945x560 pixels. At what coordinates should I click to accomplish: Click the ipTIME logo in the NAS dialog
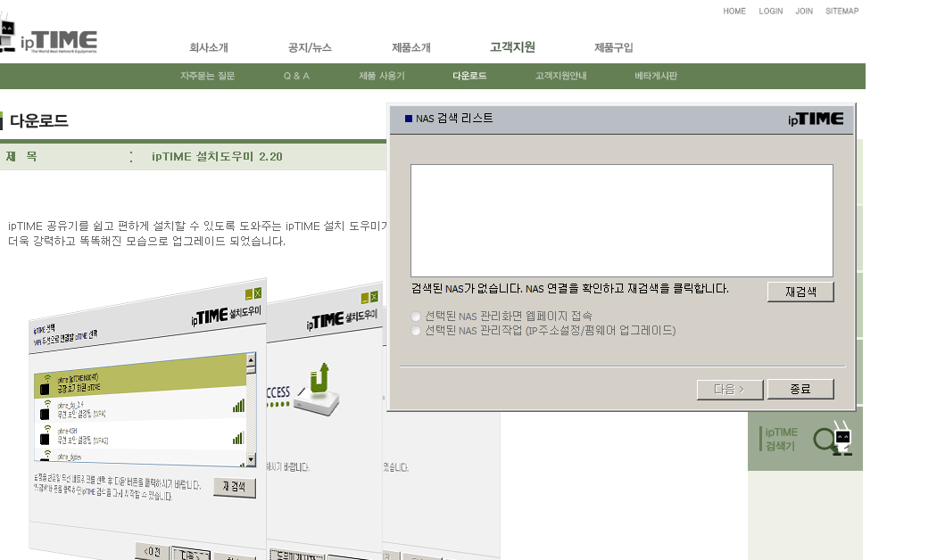pos(816,119)
